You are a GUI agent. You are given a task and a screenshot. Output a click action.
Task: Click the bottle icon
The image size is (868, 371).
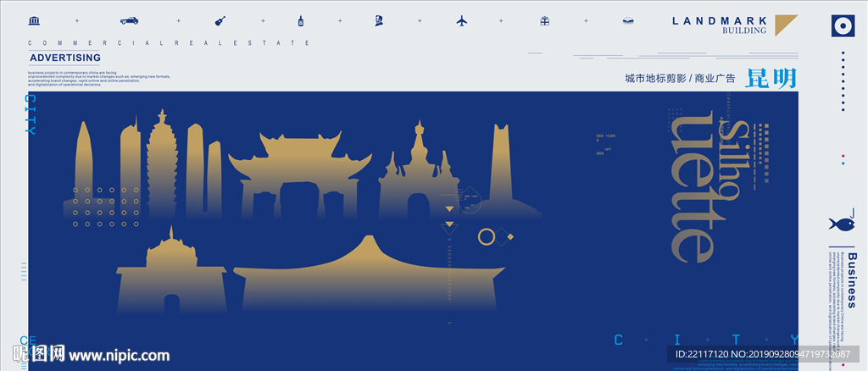click(301, 21)
